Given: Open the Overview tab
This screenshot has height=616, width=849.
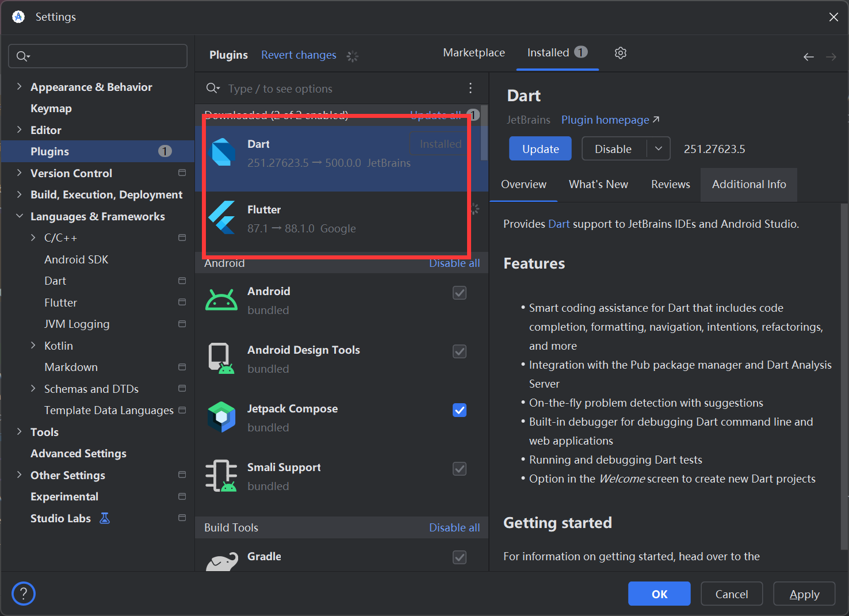Looking at the screenshot, I should tap(523, 185).
